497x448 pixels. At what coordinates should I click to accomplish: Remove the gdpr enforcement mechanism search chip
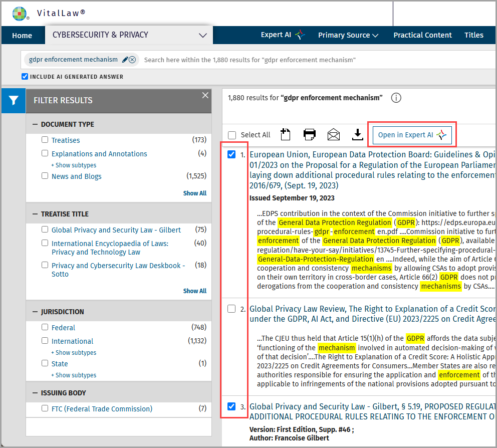pos(132,60)
